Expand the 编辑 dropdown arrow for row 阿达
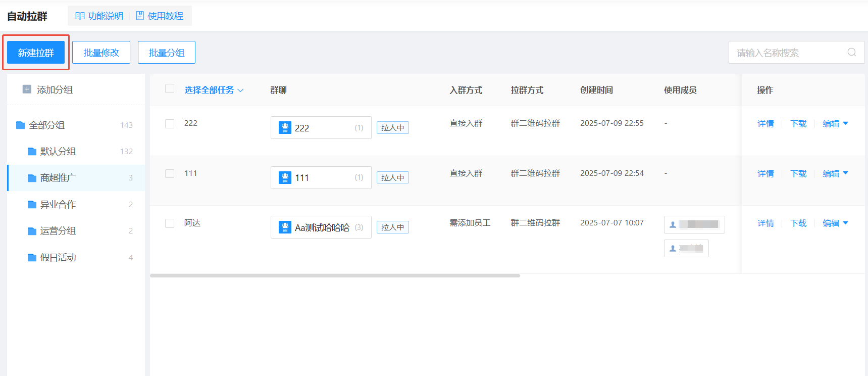The width and height of the screenshot is (868, 376). click(846, 223)
